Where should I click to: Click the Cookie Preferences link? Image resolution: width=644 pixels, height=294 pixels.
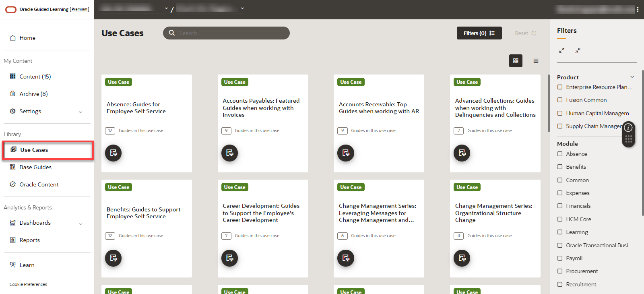(28, 284)
